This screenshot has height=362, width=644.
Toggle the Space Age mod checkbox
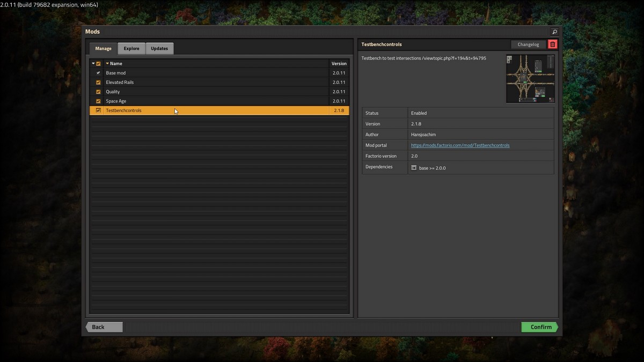[98, 101]
